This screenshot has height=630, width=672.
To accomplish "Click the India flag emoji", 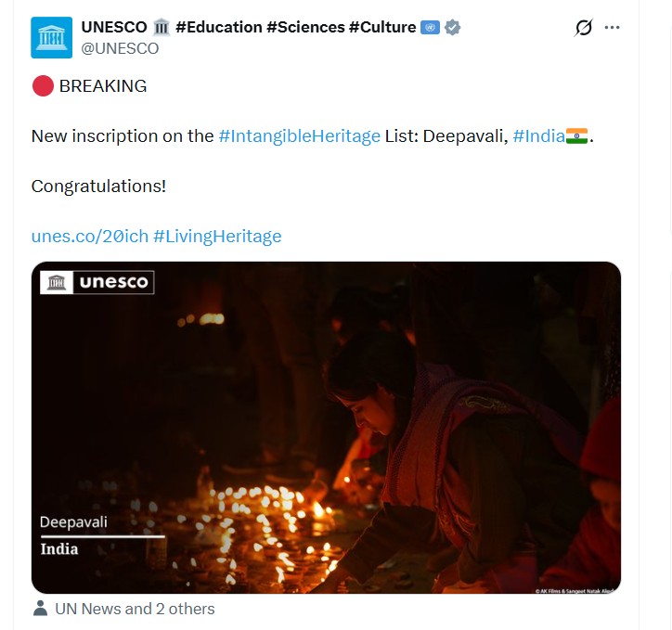I will [576, 135].
